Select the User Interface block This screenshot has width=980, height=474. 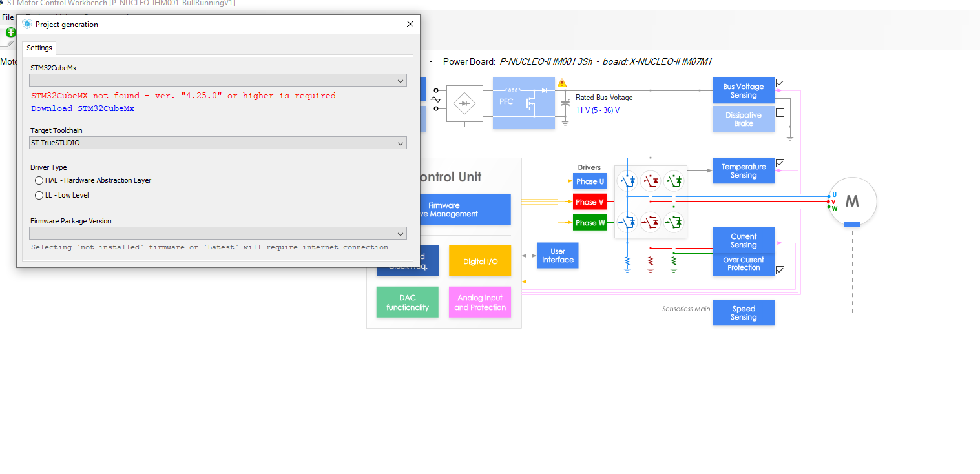click(x=557, y=255)
